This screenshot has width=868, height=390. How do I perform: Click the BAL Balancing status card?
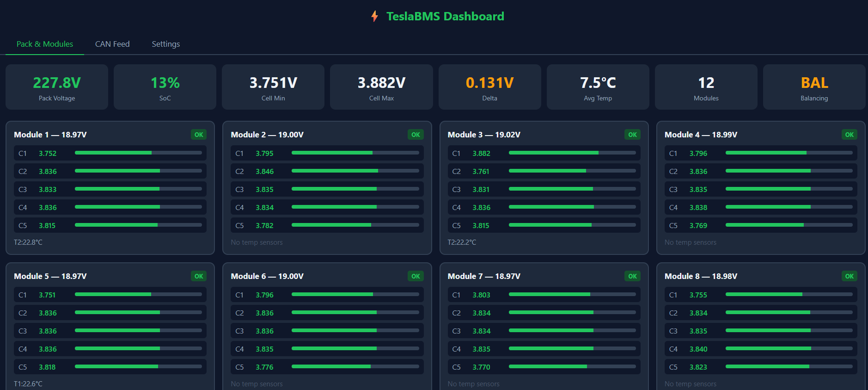click(x=814, y=87)
